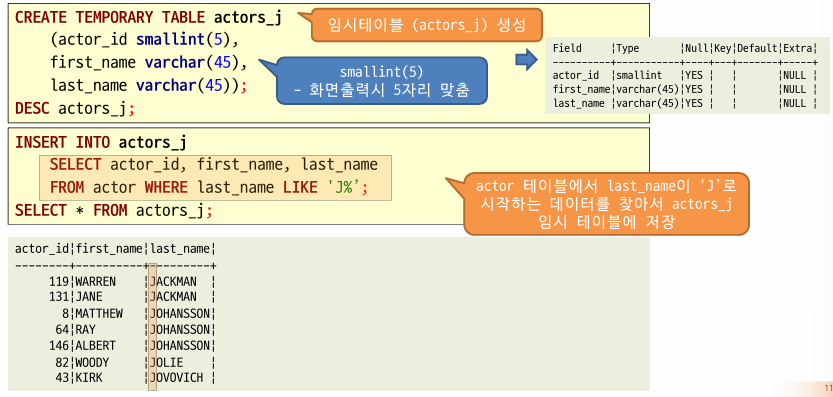Click 'first_name' in the DESC output Field column
Image resolution: width=833 pixels, height=397 pixels.
click(581, 90)
